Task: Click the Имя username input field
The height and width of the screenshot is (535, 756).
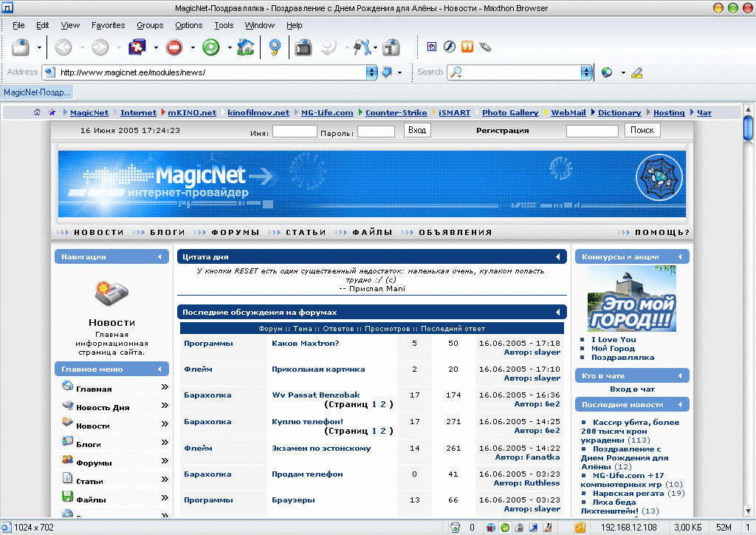Action: coord(295,132)
